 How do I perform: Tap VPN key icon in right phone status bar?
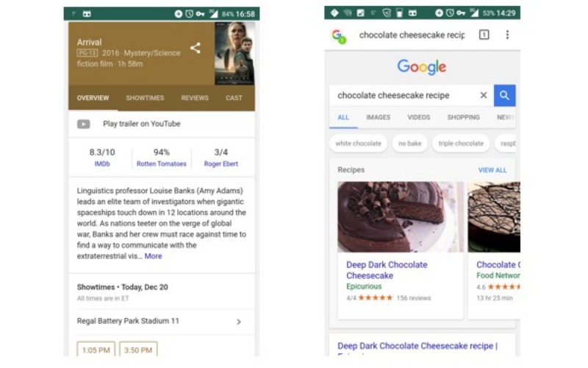click(461, 13)
